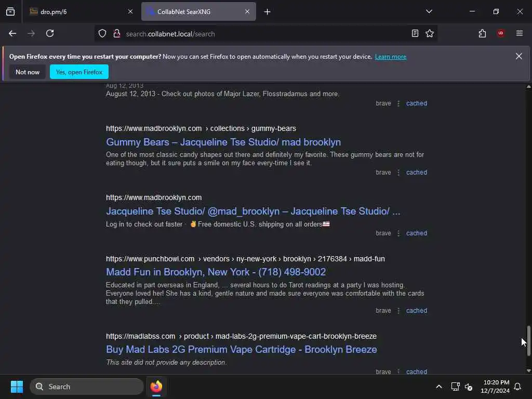The height and width of the screenshot is (399, 532).
Task: Open cached link for Mad Labs result
Action: tap(417, 371)
